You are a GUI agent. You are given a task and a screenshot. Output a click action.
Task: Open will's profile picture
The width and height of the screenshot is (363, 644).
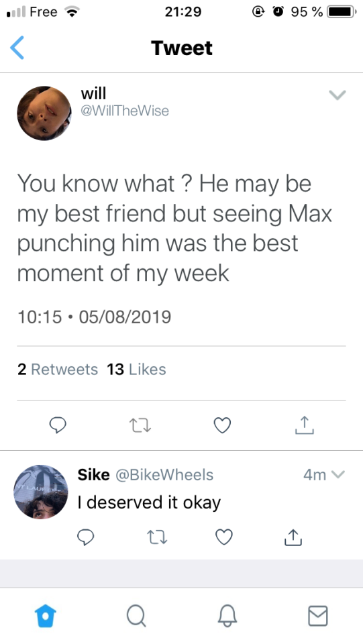pos(44,113)
